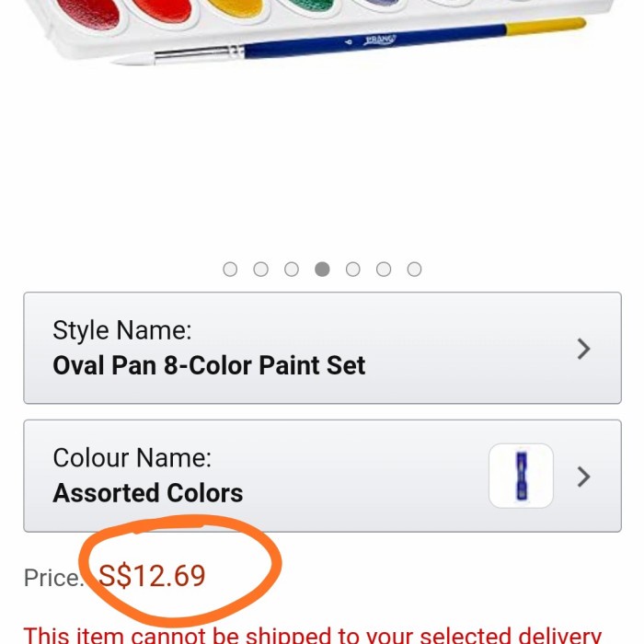Screen dimensions: 644x644
Task: Switch to the third carousel image dot
Action: (292, 270)
